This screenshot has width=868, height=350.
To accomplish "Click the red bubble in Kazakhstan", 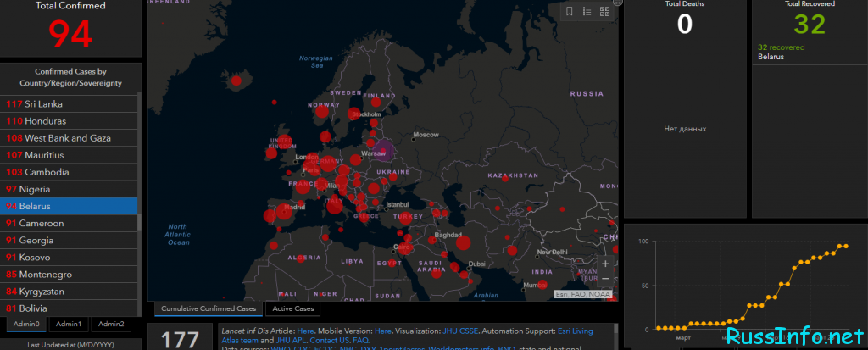I will (505, 178).
